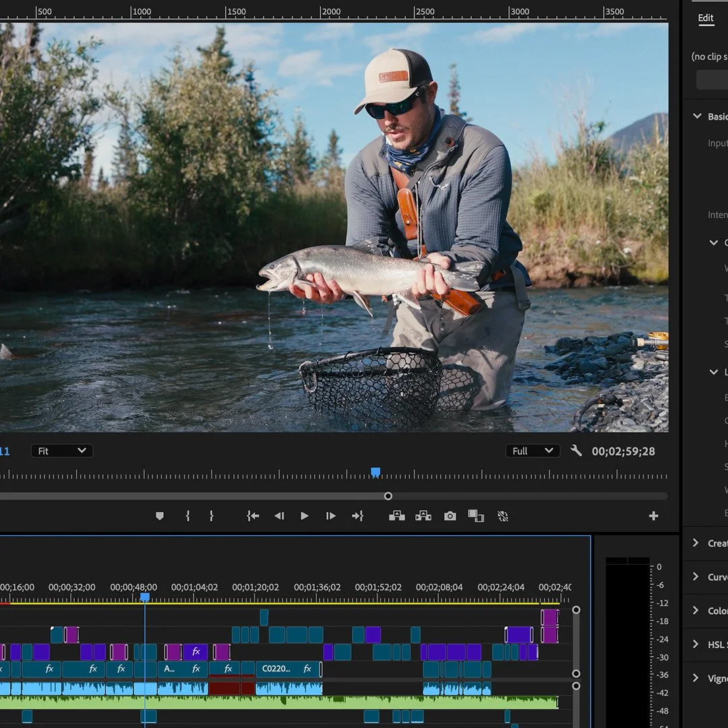The image size is (728, 728).
Task: Add a marker using the marker icon
Action: tap(160, 516)
